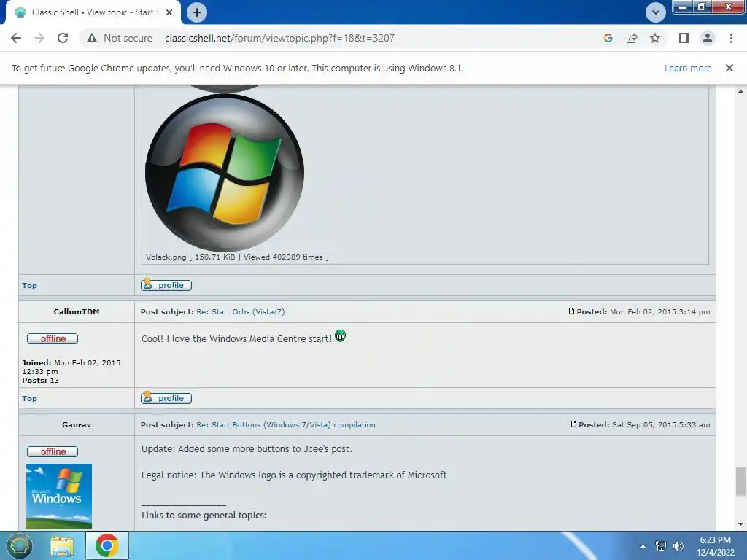The image size is (747, 560).
Task: Open profile button above CallumTDM's post
Action: click(x=166, y=285)
